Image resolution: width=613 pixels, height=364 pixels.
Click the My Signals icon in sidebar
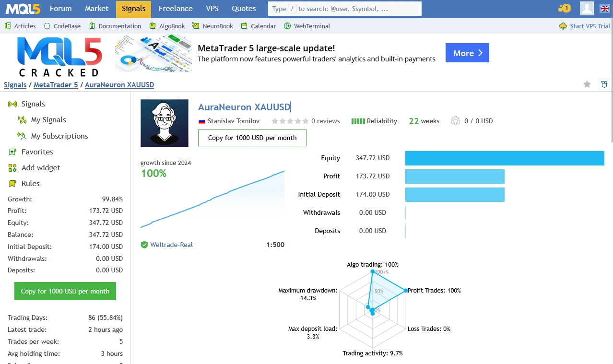click(x=22, y=120)
